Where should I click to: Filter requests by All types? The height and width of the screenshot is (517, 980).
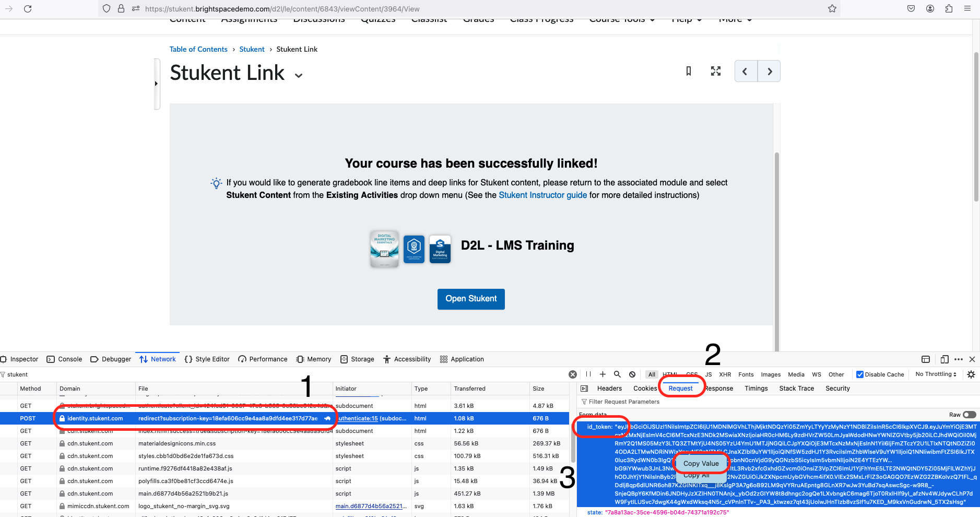tap(652, 374)
